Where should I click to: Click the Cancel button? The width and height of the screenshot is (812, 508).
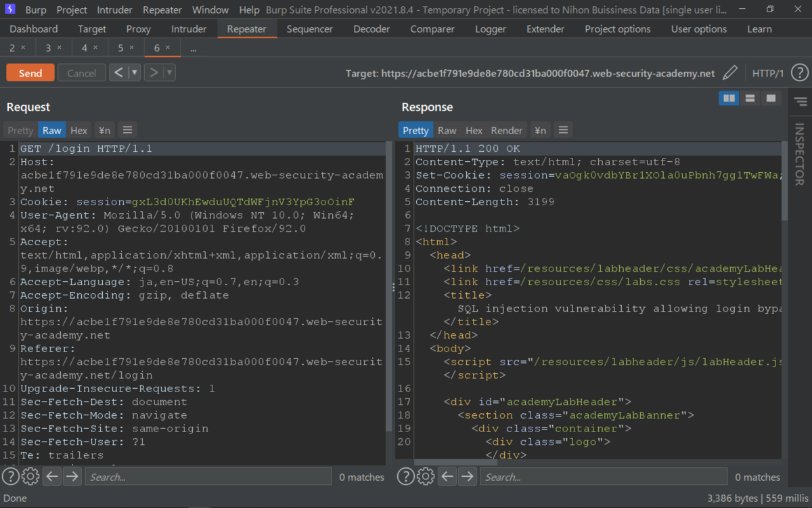tap(82, 73)
